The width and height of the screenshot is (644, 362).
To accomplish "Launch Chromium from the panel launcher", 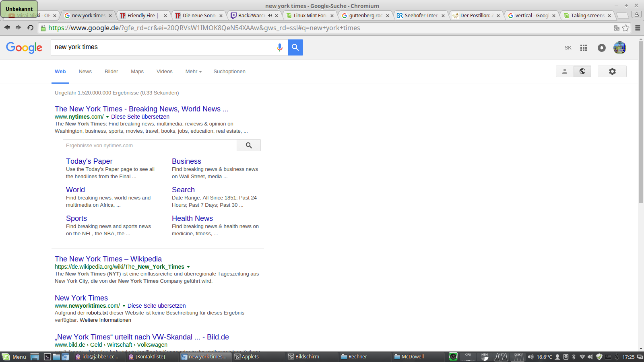I will pos(65,357).
